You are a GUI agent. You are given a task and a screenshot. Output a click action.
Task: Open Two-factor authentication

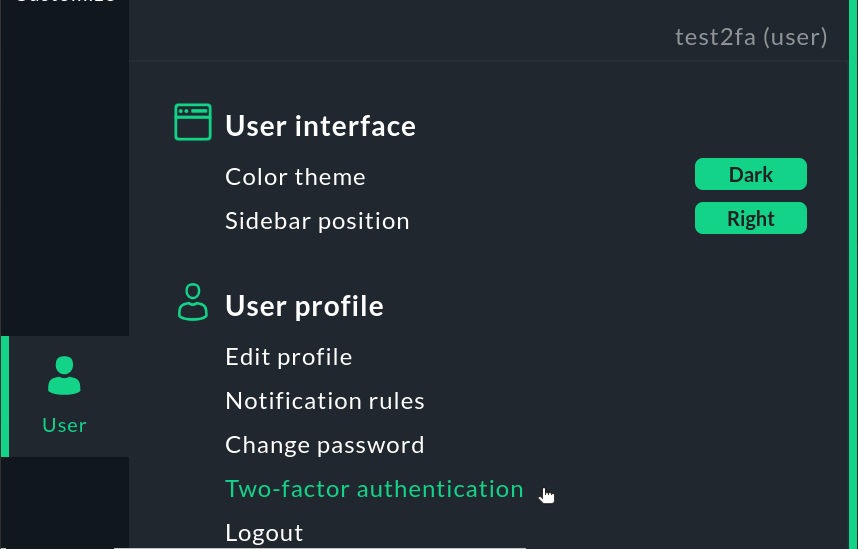coord(374,489)
